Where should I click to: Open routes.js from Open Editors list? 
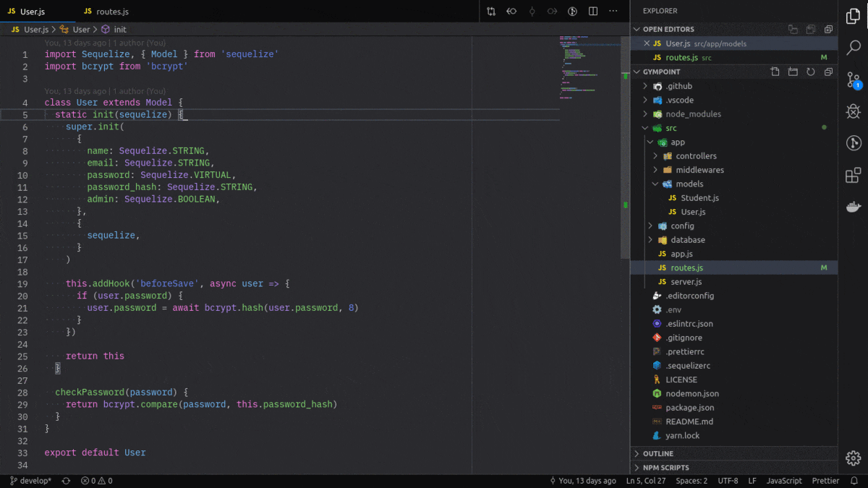coord(734,58)
